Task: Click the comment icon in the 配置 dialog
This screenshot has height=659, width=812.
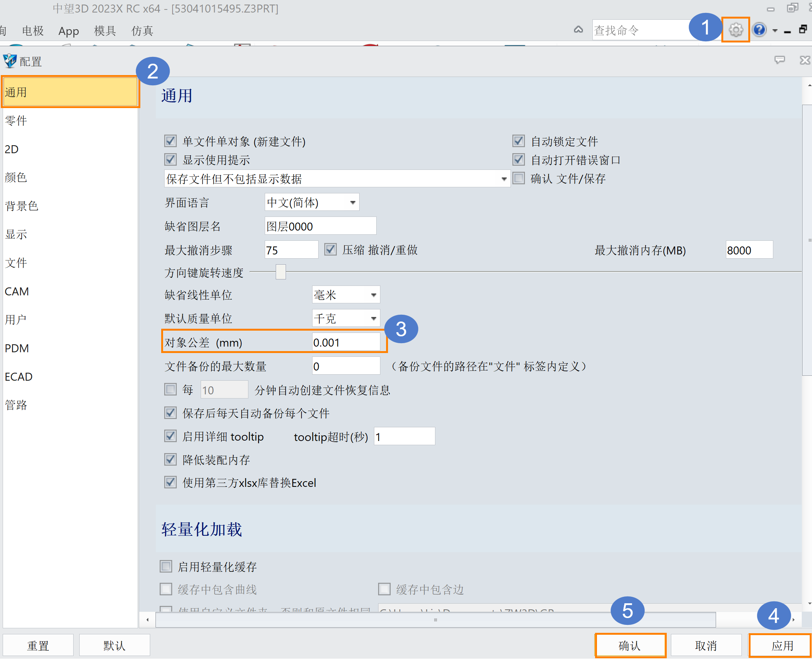Action: pyautogui.click(x=779, y=60)
